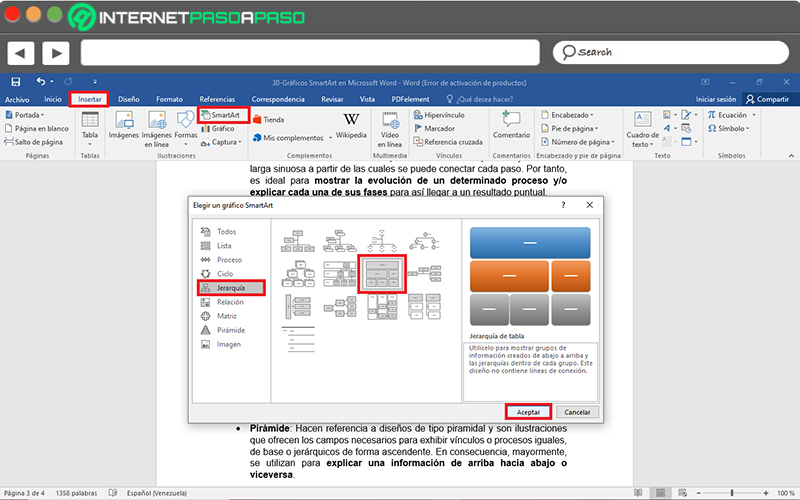This screenshot has height=500, width=800.
Task: Click the Cancelar button
Action: point(577,412)
